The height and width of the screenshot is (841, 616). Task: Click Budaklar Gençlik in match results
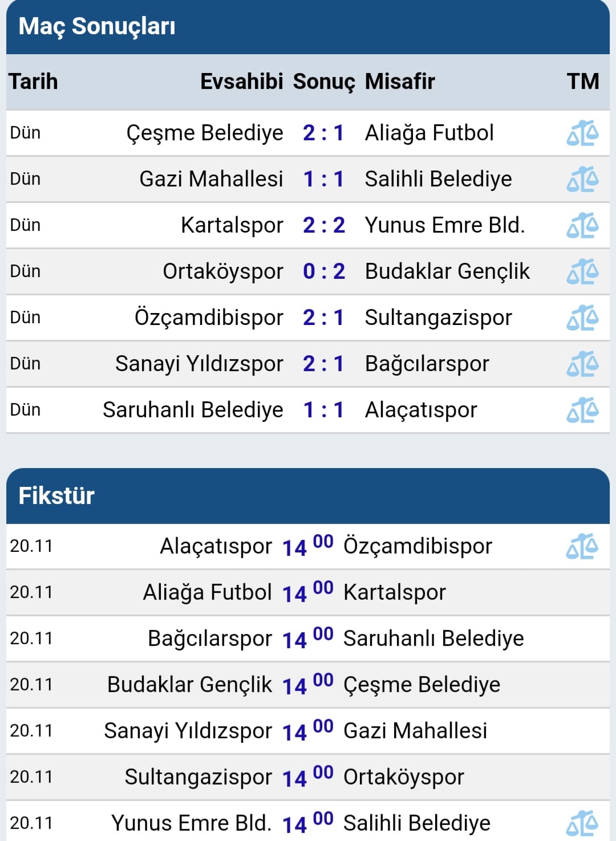click(x=447, y=272)
